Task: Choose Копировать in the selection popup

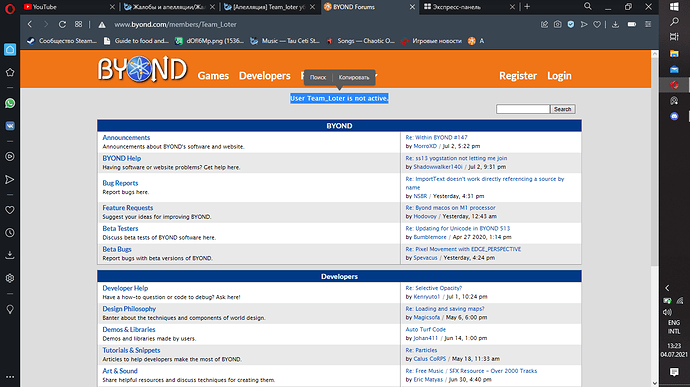Action: pos(354,77)
